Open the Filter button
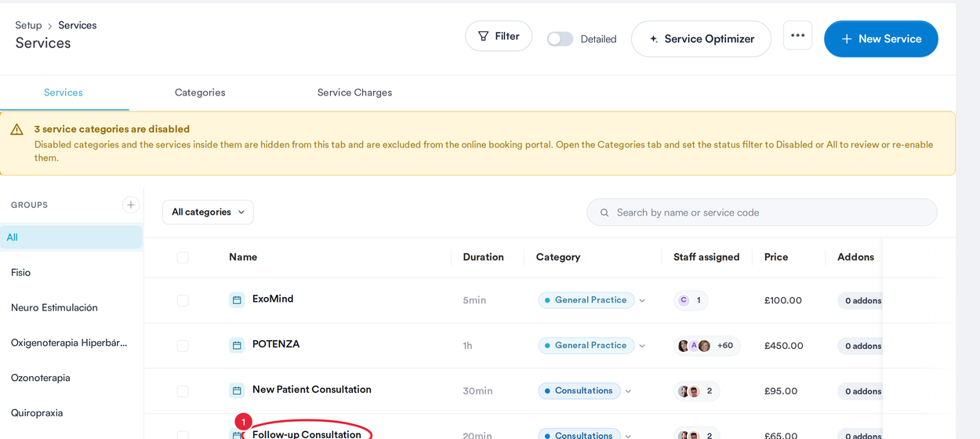 click(x=499, y=36)
